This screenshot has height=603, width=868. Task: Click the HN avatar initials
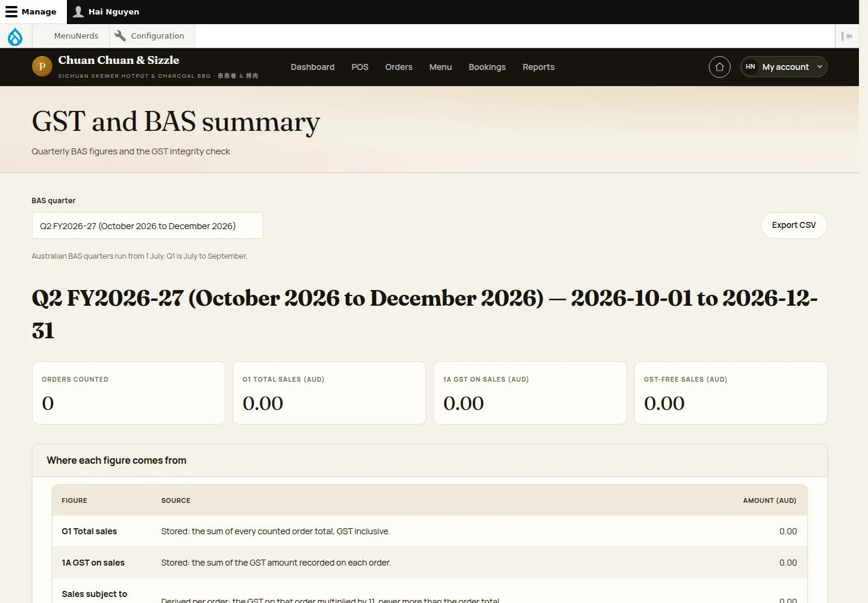pos(750,67)
